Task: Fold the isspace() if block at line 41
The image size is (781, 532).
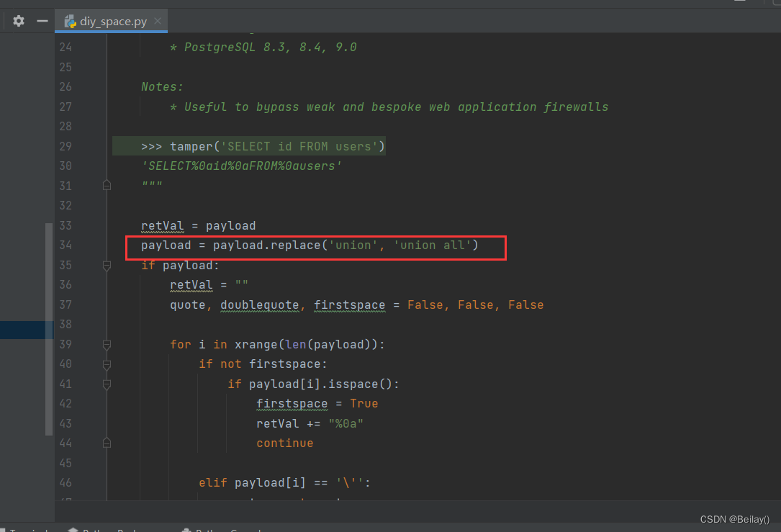Action: pyautogui.click(x=107, y=384)
